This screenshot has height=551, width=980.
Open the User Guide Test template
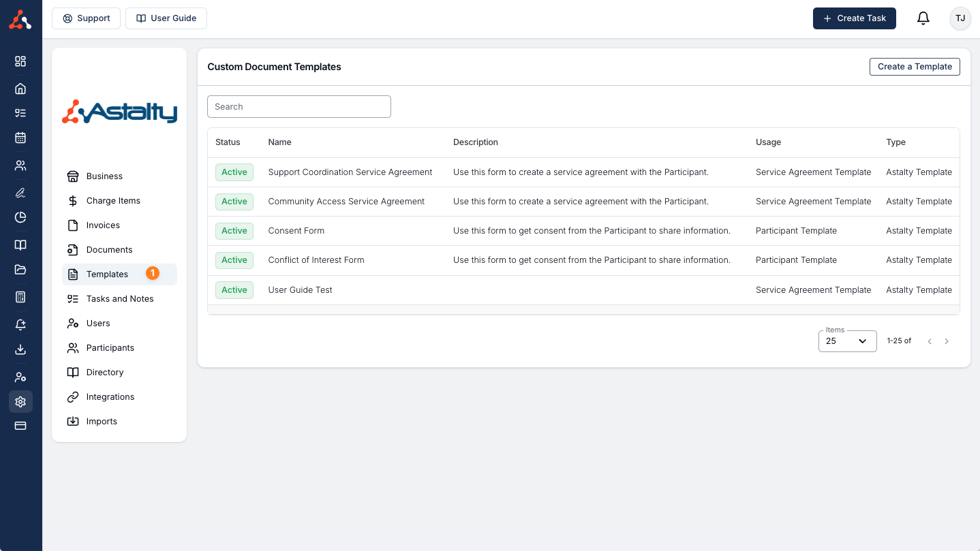[301, 290]
